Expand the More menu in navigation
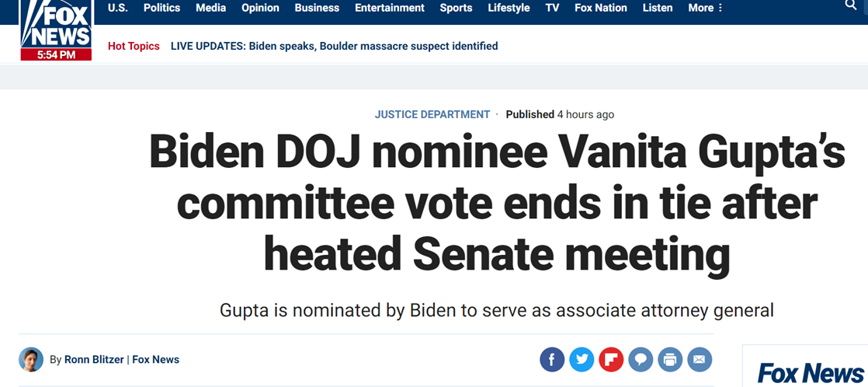Screen dimensions: 868x387 [705, 8]
